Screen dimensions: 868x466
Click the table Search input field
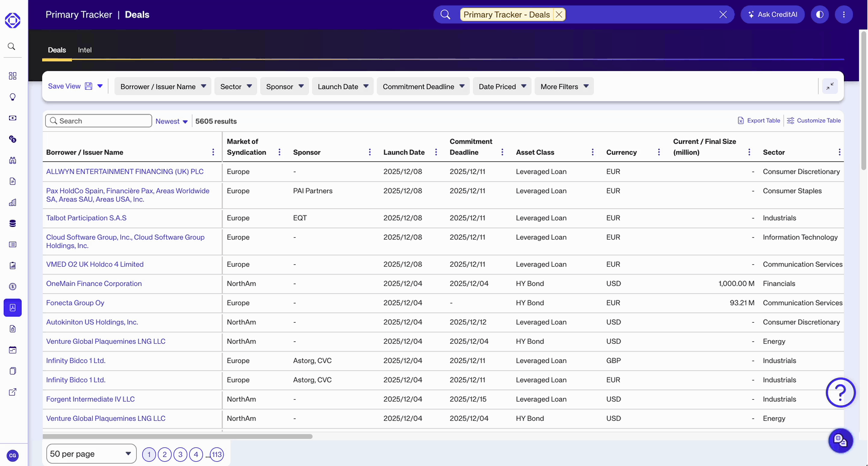point(102,121)
